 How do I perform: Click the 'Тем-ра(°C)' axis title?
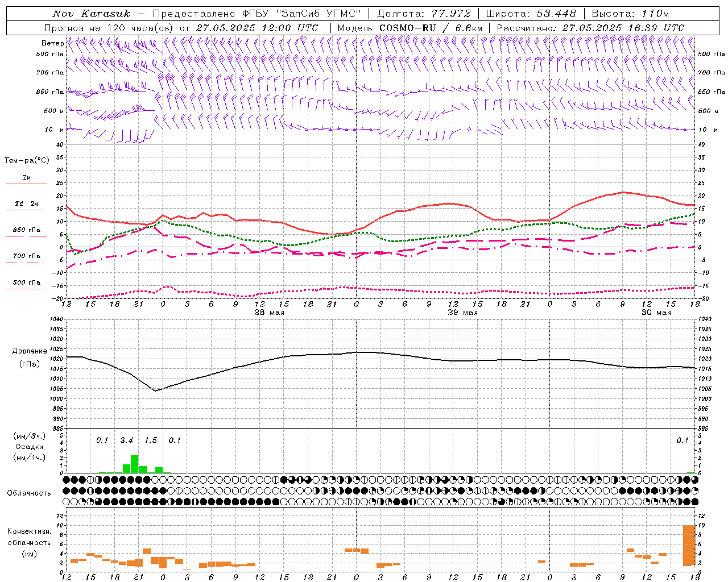[27, 161]
